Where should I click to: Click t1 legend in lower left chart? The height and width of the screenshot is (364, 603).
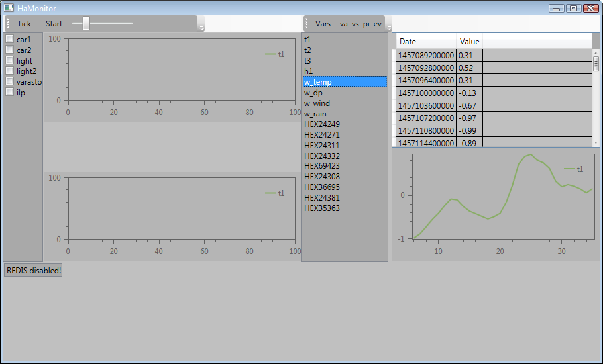275,193
